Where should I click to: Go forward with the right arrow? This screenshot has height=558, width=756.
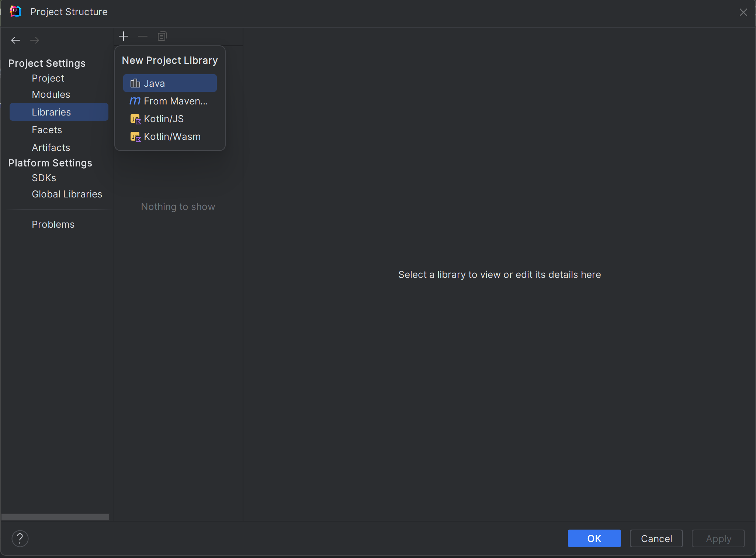pyautogui.click(x=35, y=40)
